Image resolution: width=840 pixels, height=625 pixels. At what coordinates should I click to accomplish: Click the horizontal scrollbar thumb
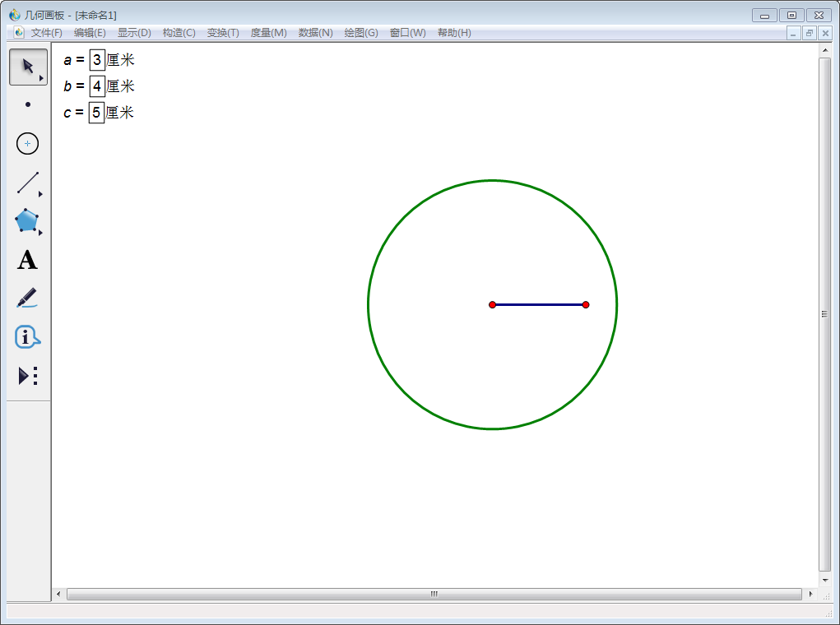pyautogui.click(x=434, y=594)
